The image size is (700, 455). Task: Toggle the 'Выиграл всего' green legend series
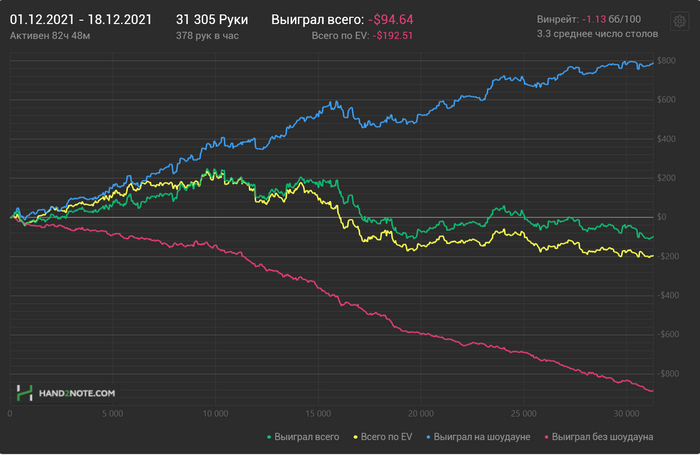[303, 437]
